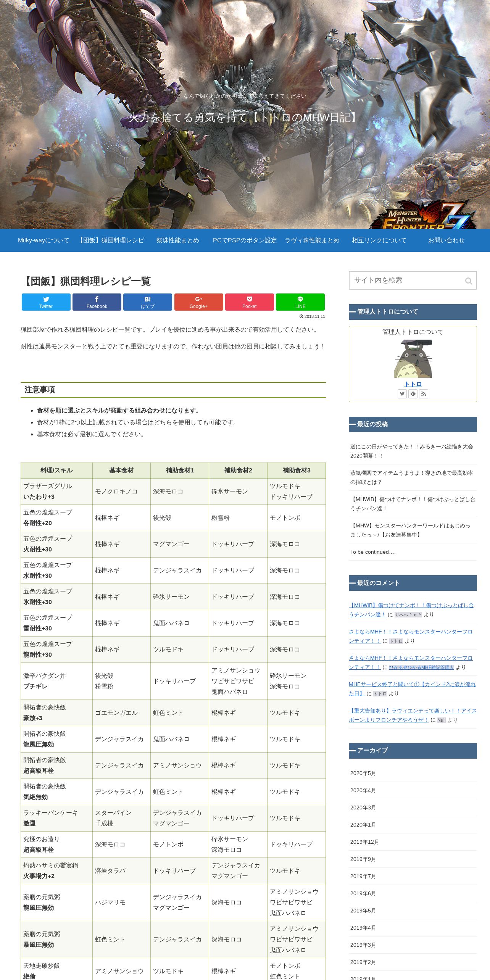Click the 溶岩タラバ table cell
This screenshot has width=490, height=980.
(121, 871)
